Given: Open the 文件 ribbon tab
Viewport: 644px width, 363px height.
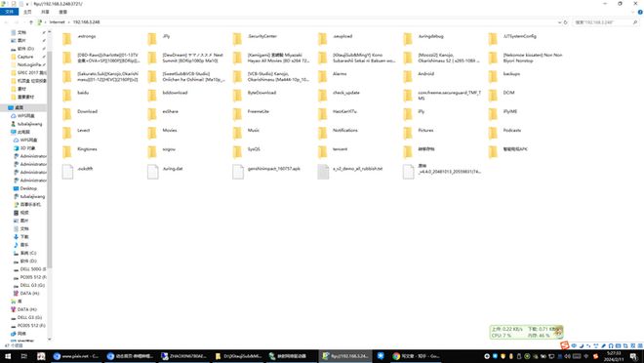Looking at the screenshot, I should pos(9,12).
